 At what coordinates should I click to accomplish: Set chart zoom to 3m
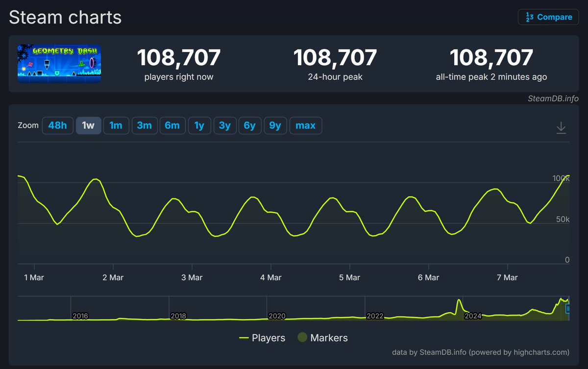[x=144, y=125]
